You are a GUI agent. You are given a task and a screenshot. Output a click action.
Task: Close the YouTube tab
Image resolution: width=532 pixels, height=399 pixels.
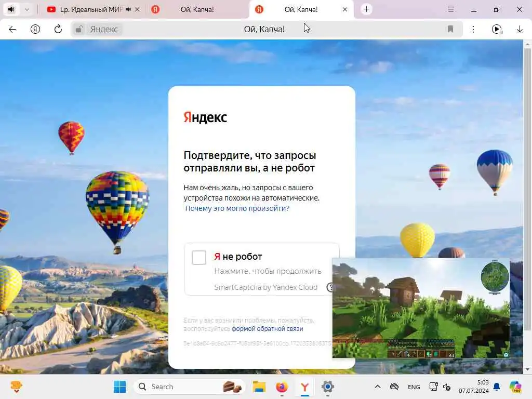137,9
